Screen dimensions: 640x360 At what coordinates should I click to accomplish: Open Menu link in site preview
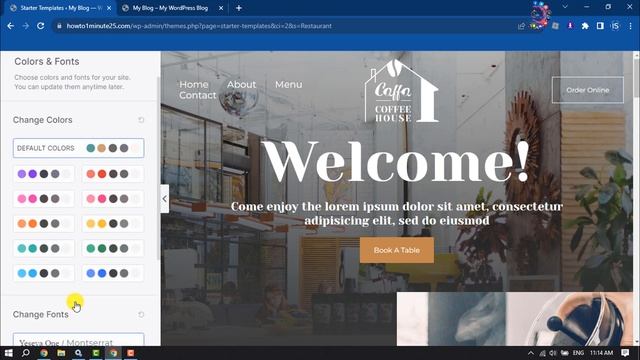[289, 84]
